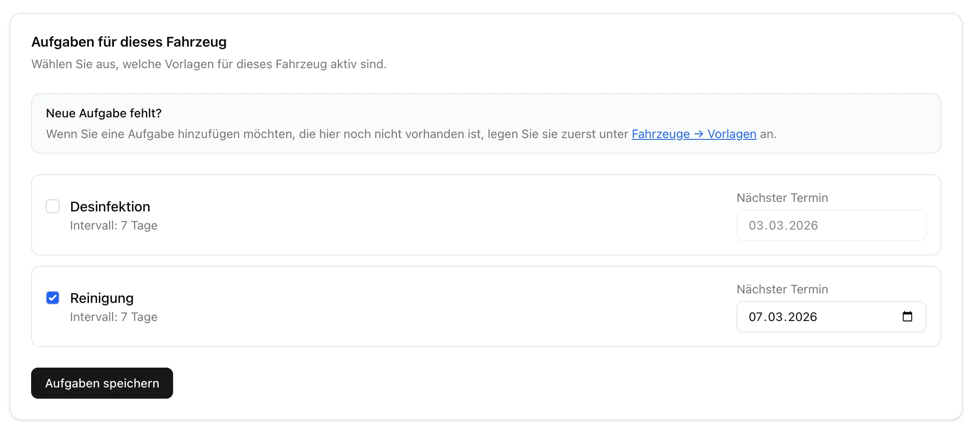Open the calendar picker for Reinigung date
The image size is (980, 447).
[908, 316]
